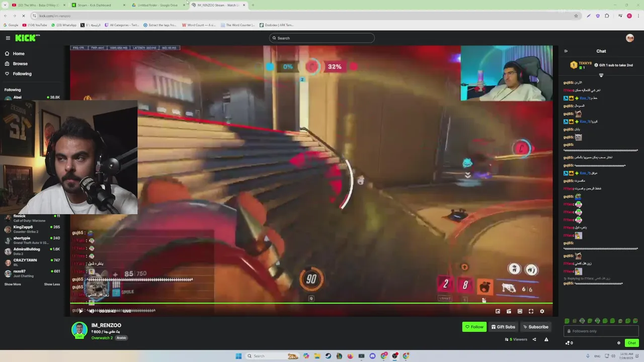
Task: Open the Kick hamburger menu
Action: tap(8, 38)
